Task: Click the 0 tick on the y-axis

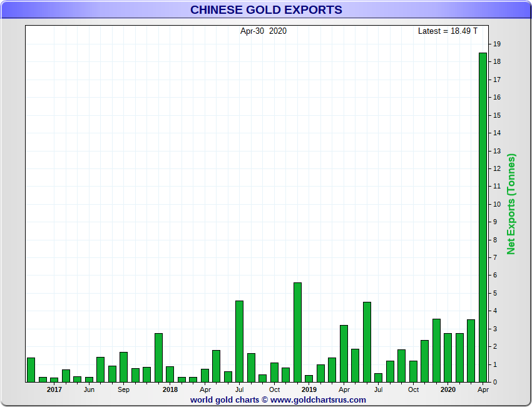Action: [495, 382]
